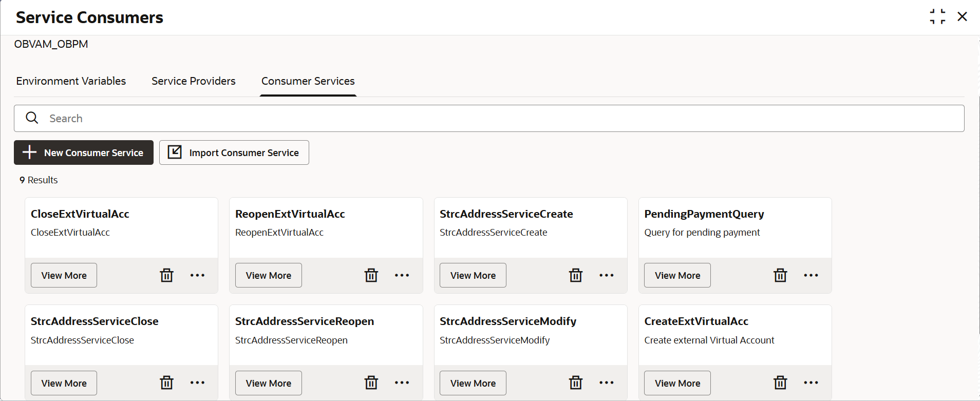Open more options for CloseExtVirtualAcc
The height and width of the screenshot is (401, 980).
[197, 275]
